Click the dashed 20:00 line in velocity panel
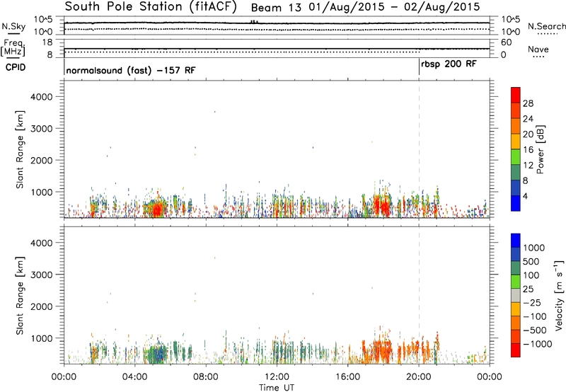Screen dimensions: 566x392 (419, 295)
